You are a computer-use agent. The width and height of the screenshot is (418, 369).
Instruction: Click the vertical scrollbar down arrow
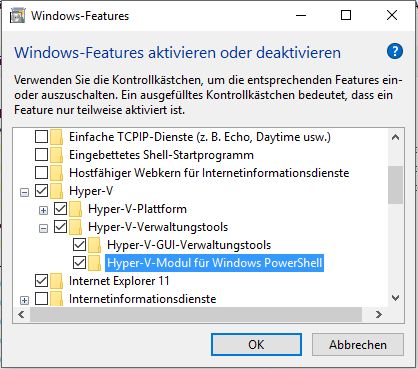pyautogui.click(x=396, y=298)
